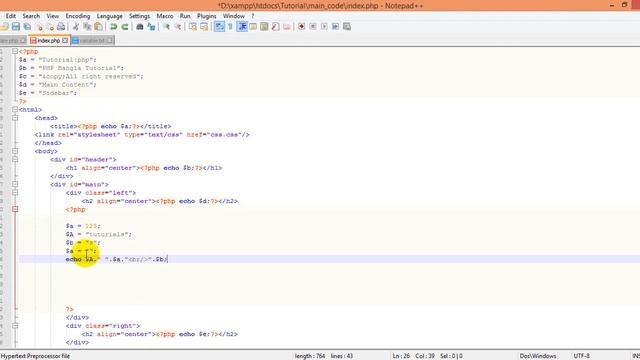Image resolution: width=640 pixels, height=360 pixels.
Task: Run macro multiple times icon
Action: pos(336,27)
